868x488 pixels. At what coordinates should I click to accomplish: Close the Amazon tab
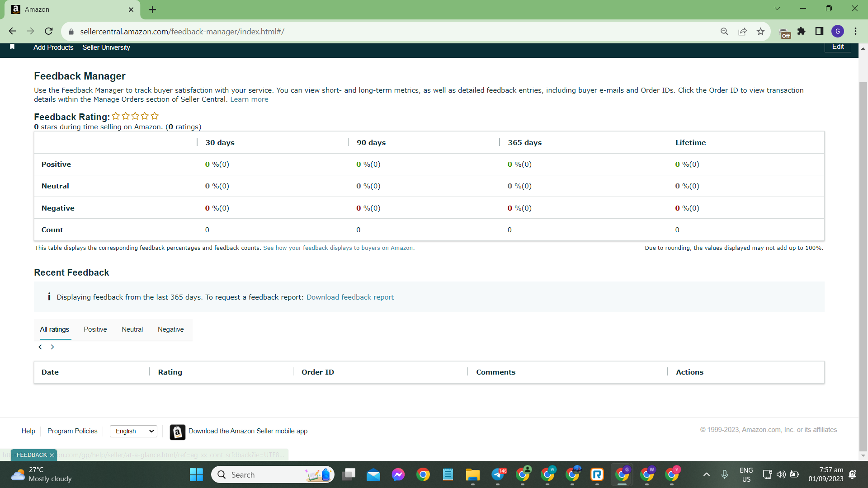[x=131, y=9]
